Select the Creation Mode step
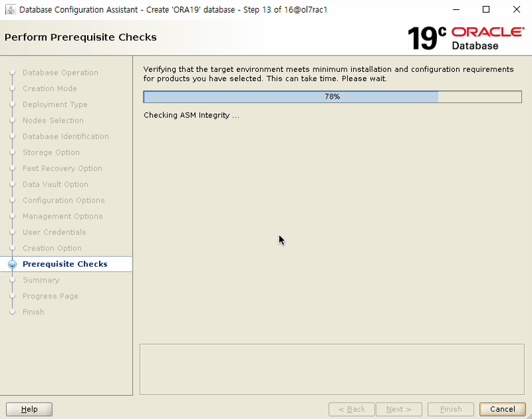Screen dimensions: 532x419 pyautogui.click(x=50, y=88)
